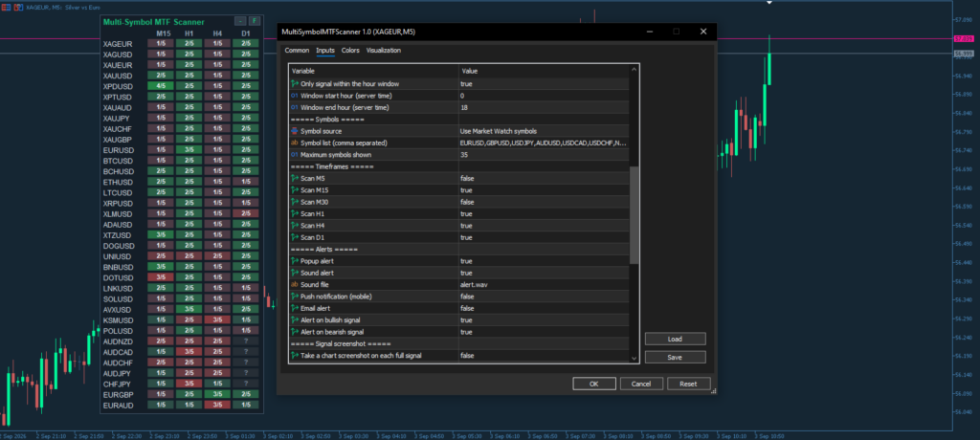Reset inputs with the Reset button
Image resolution: width=980 pixels, height=440 pixels.
click(x=689, y=384)
